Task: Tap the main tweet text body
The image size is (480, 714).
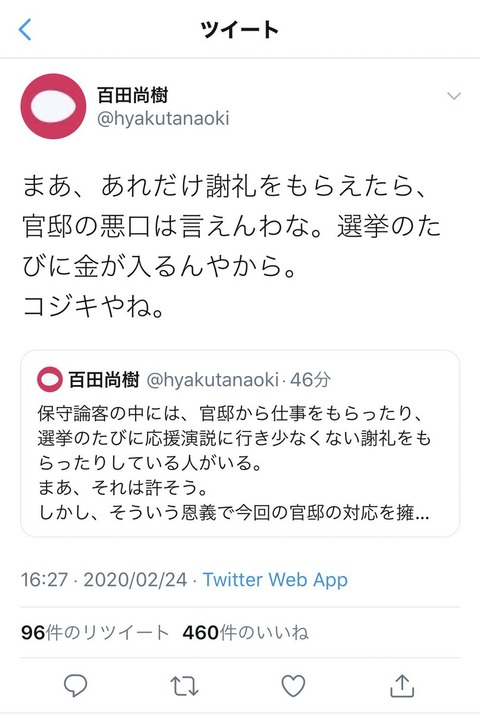Action: click(x=231, y=246)
